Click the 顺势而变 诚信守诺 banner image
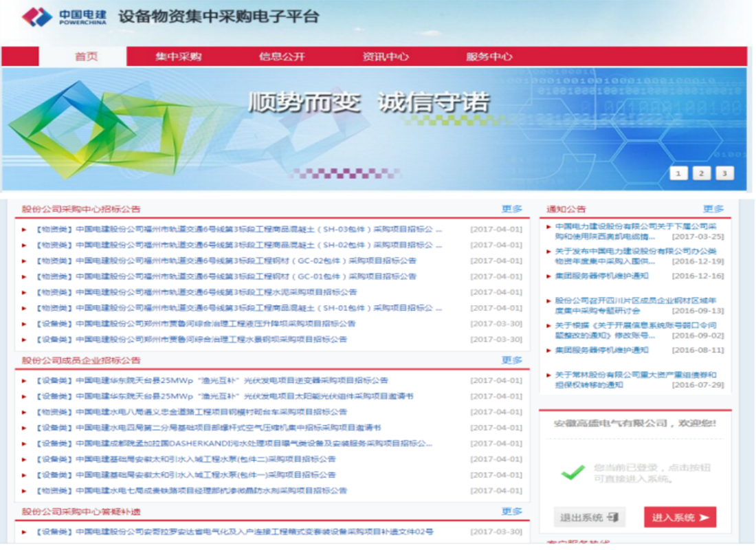Screen dimensions: 756x550 (x=374, y=129)
